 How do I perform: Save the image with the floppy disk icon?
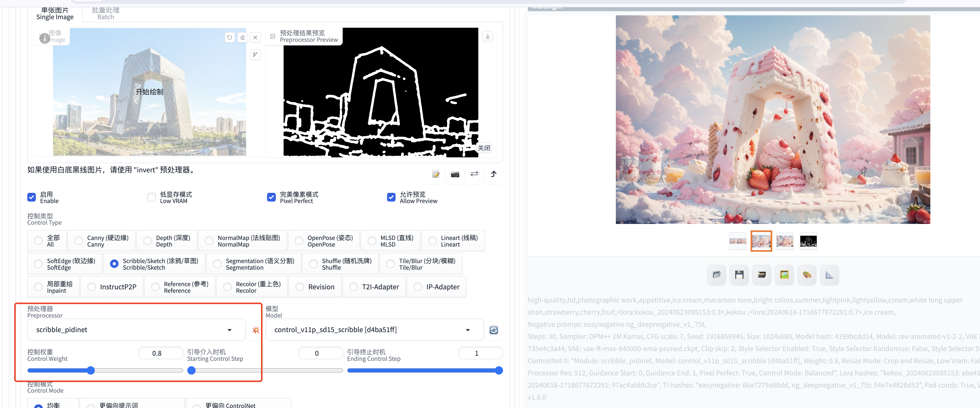point(739,275)
